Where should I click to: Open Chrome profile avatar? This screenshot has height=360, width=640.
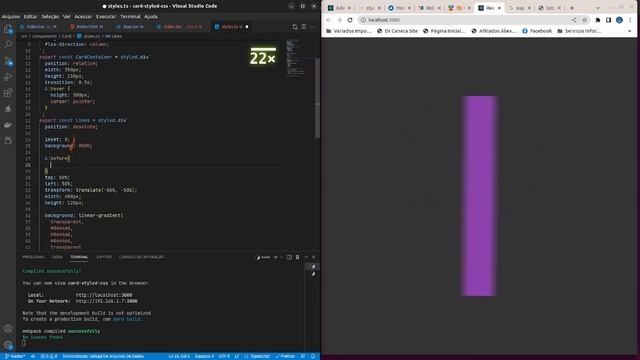coord(619,20)
